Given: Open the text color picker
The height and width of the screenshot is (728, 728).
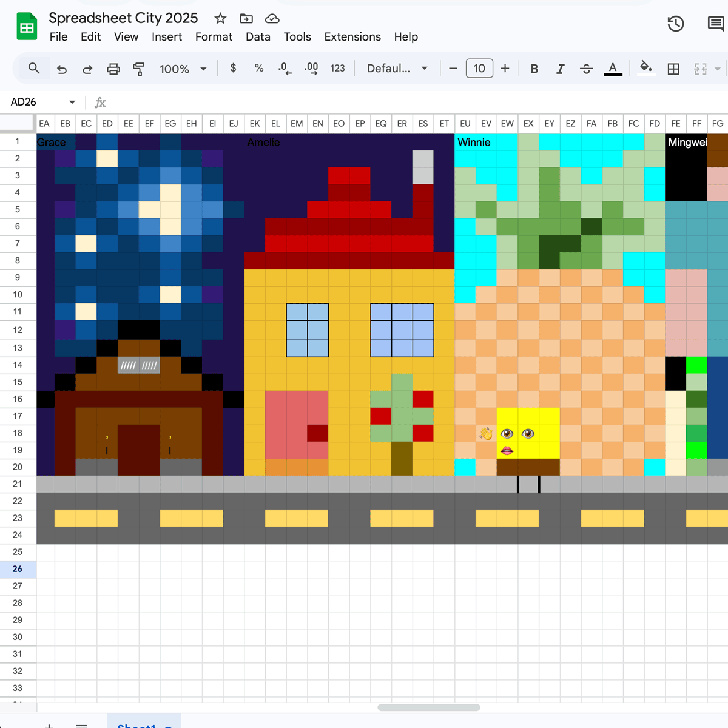Looking at the screenshot, I should pyautogui.click(x=613, y=69).
